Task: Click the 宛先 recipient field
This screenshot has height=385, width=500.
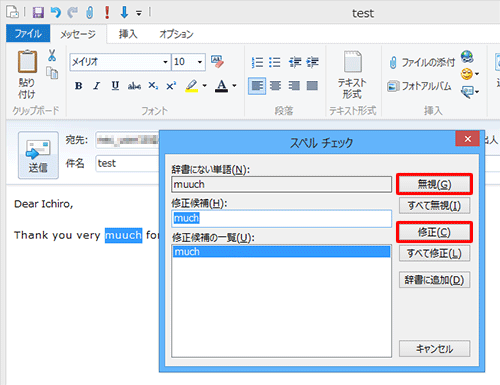Action: [127, 140]
